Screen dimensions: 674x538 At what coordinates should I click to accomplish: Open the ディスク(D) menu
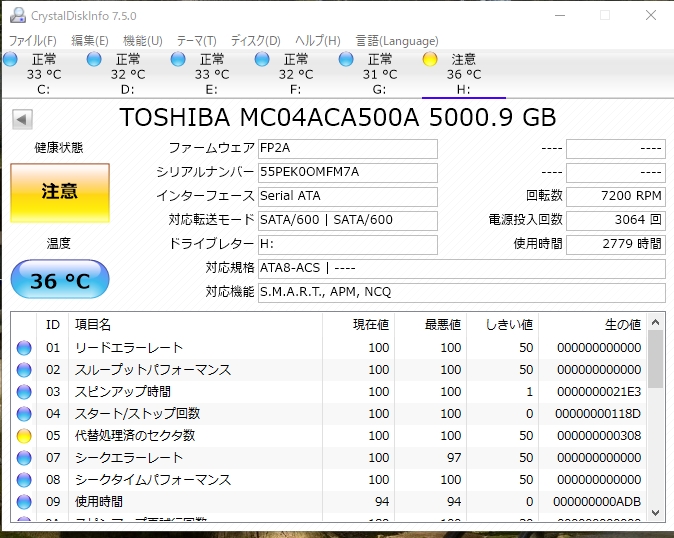pos(255,41)
